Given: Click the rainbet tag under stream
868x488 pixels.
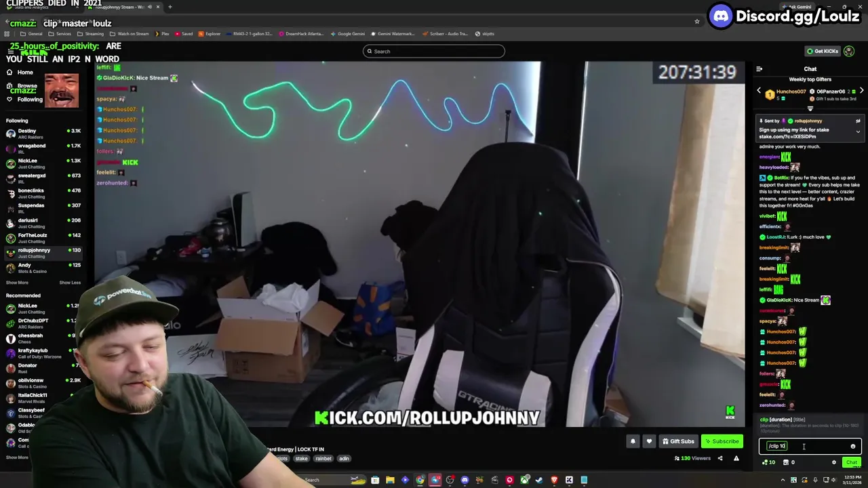Looking at the screenshot, I should [323, 459].
